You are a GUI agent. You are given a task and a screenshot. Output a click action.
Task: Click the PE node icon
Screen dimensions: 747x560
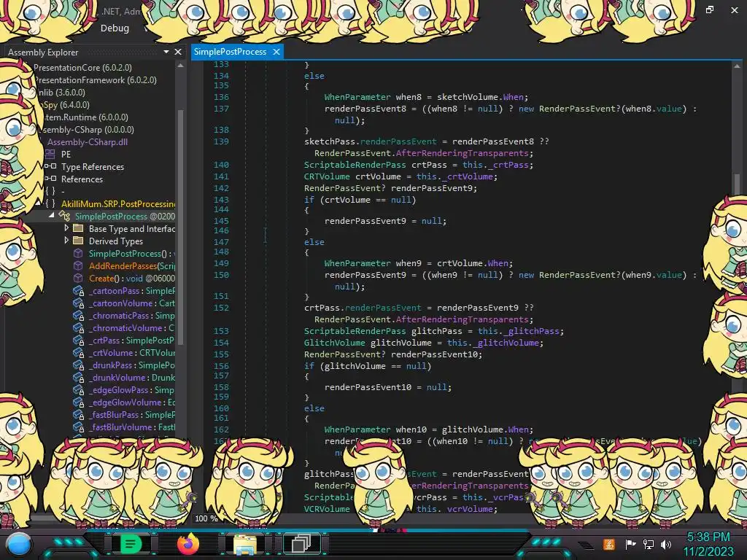click(x=50, y=155)
